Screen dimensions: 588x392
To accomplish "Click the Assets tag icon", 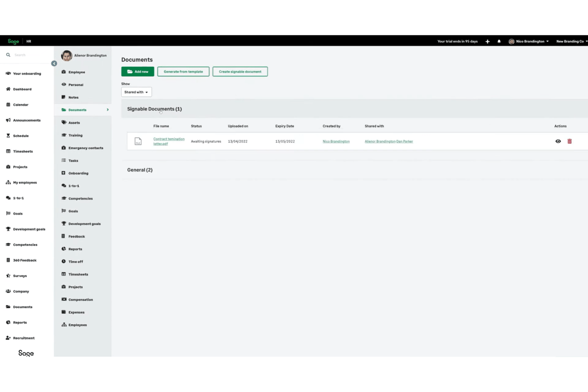I will (64, 122).
